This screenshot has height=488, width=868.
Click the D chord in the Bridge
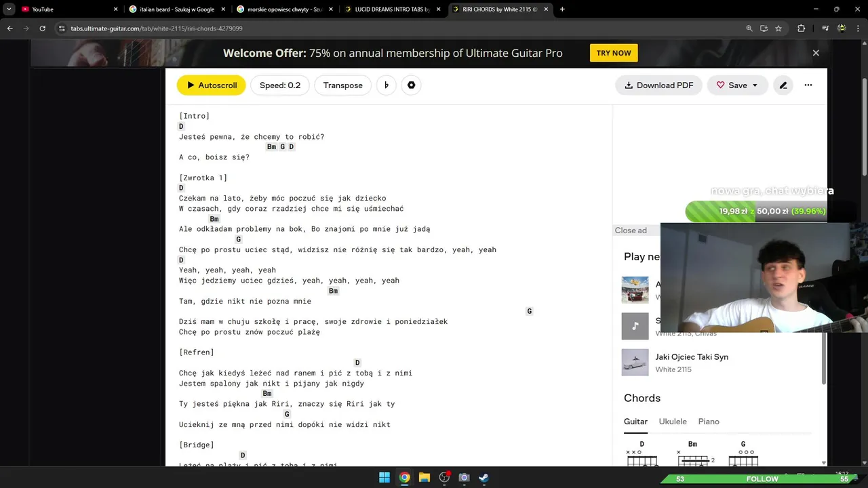click(x=243, y=455)
